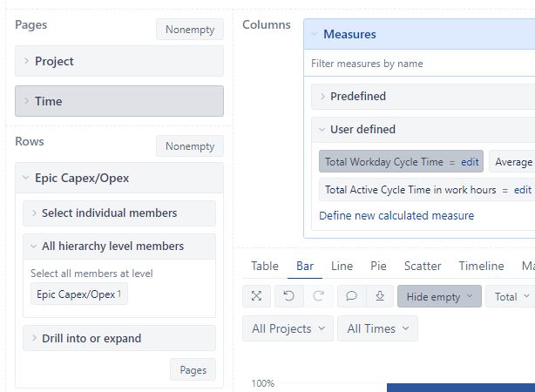
Task: Open the All Times dropdown
Action: (x=377, y=328)
